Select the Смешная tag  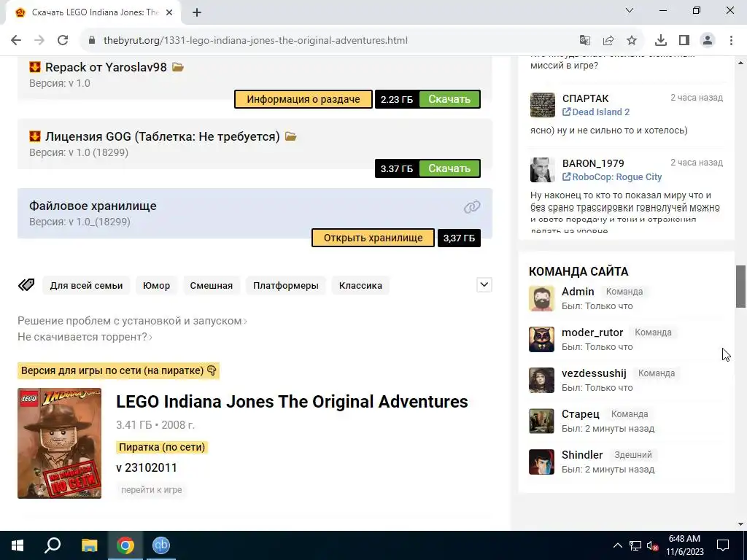pyautogui.click(x=212, y=286)
